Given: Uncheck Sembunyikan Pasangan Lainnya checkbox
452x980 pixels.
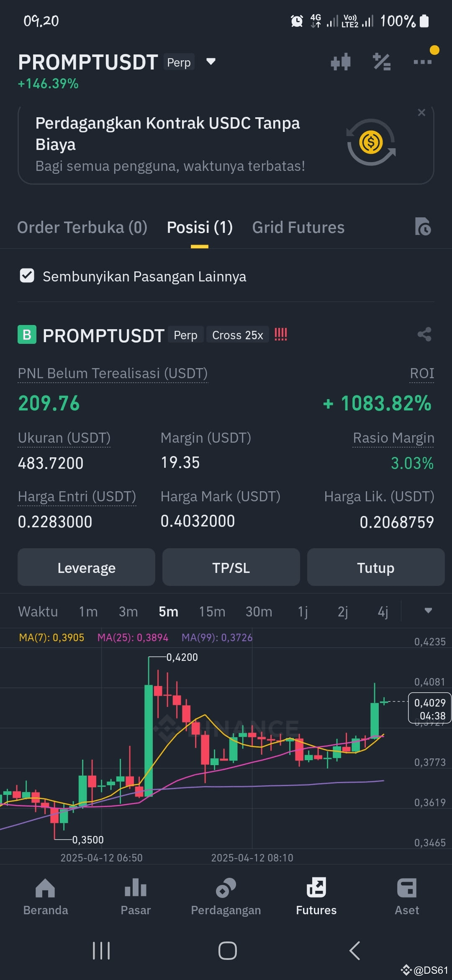Looking at the screenshot, I should coord(27,276).
